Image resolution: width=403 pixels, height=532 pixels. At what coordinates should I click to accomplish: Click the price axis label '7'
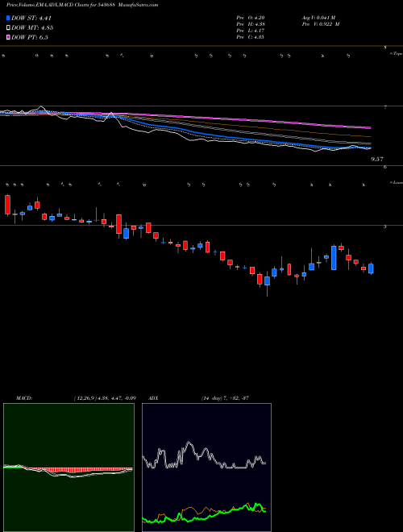tap(385, 107)
